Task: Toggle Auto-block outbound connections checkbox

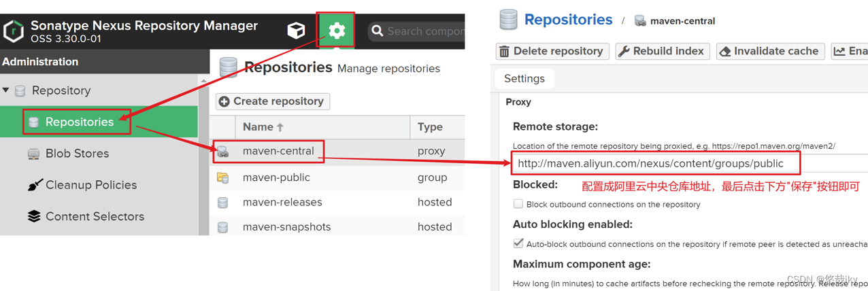Action: 518,243
